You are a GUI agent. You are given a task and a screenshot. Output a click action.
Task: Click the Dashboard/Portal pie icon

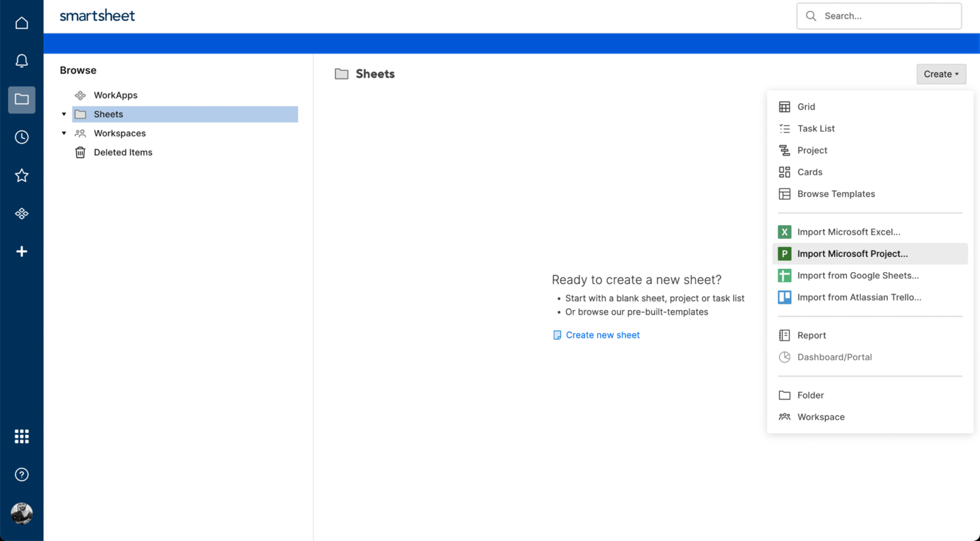click(785, 357)
